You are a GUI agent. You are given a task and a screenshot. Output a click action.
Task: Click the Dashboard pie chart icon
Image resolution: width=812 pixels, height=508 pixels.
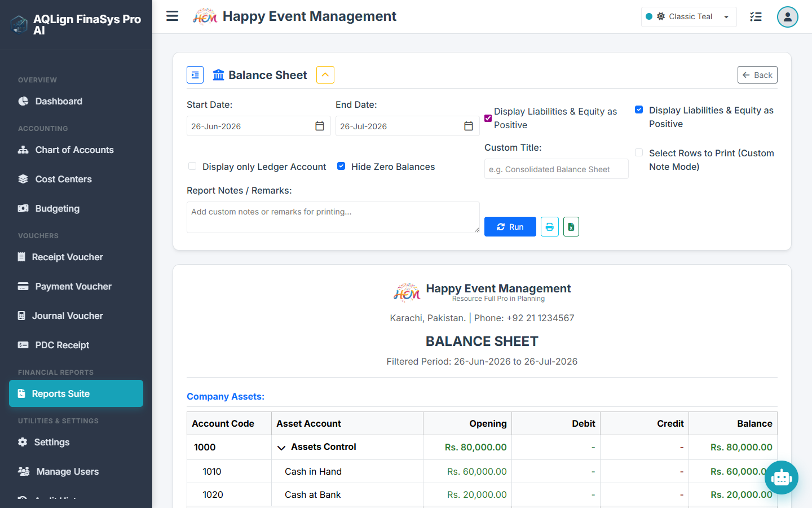23,101
